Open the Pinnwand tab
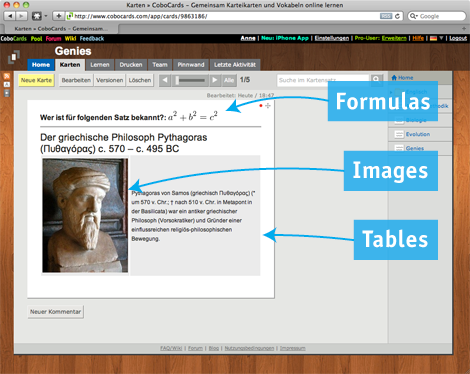This screenshot has width=470, height=374. 191,65
